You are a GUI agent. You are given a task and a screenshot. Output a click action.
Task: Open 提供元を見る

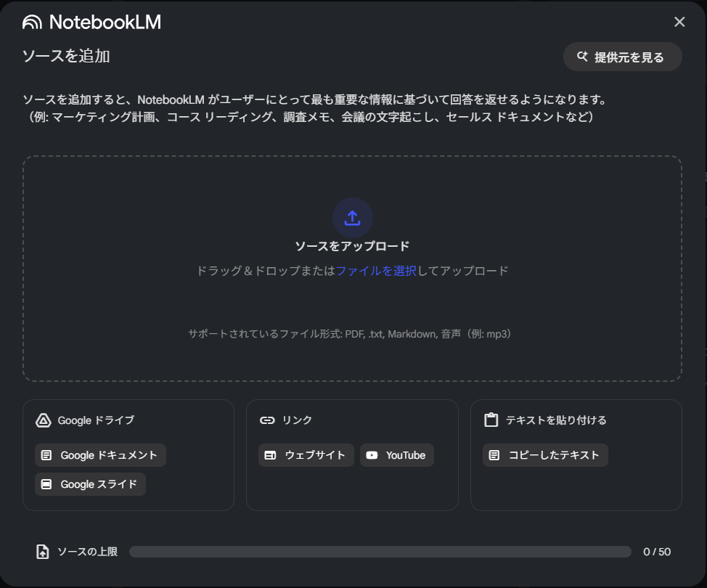click(x=622, y=56)
